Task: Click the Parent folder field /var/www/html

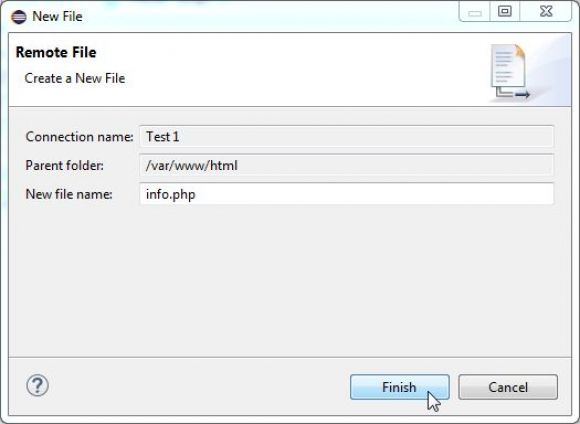Action: 347,165
